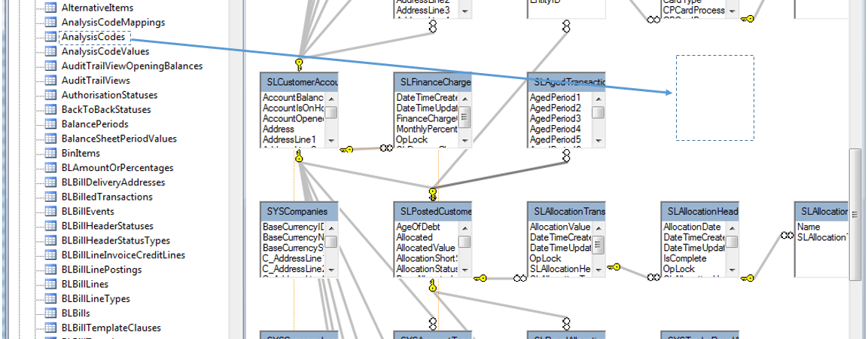Image resolution: width=868 pixels, height=339 pixels.
Task: Click the key icon above the SLPostedCustomer table
Action: coord(433,194)
